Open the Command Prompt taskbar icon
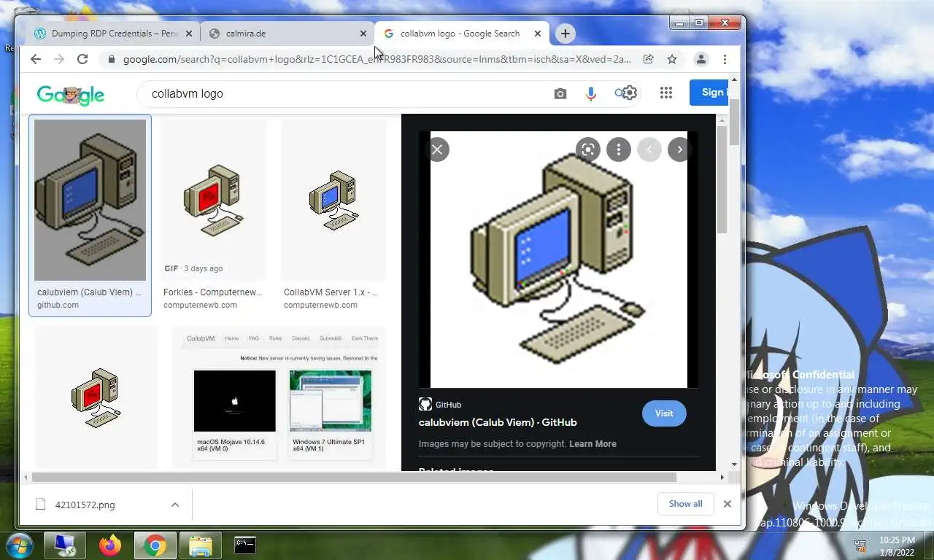Viewport: 934px width, 560px height. (245, 545)
